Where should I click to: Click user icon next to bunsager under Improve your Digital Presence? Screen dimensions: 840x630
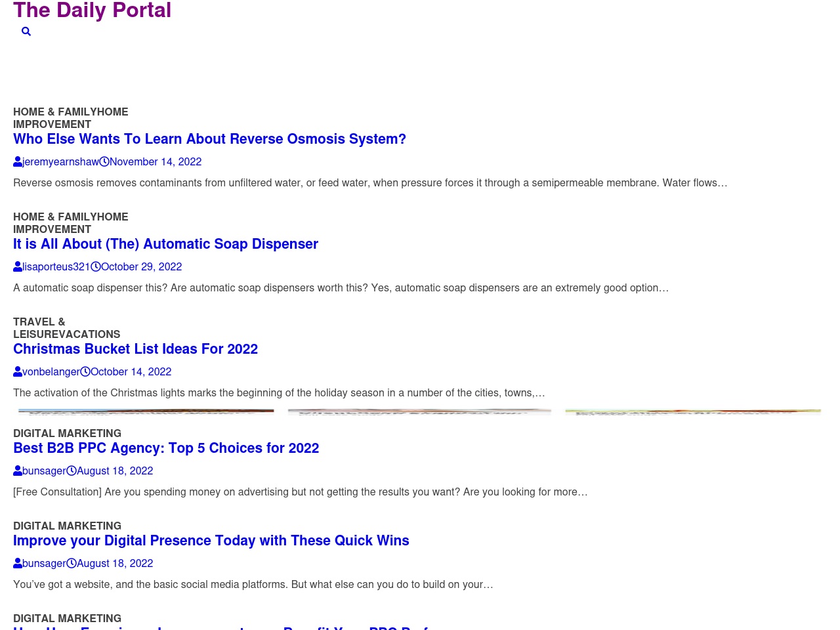[18, 563]
